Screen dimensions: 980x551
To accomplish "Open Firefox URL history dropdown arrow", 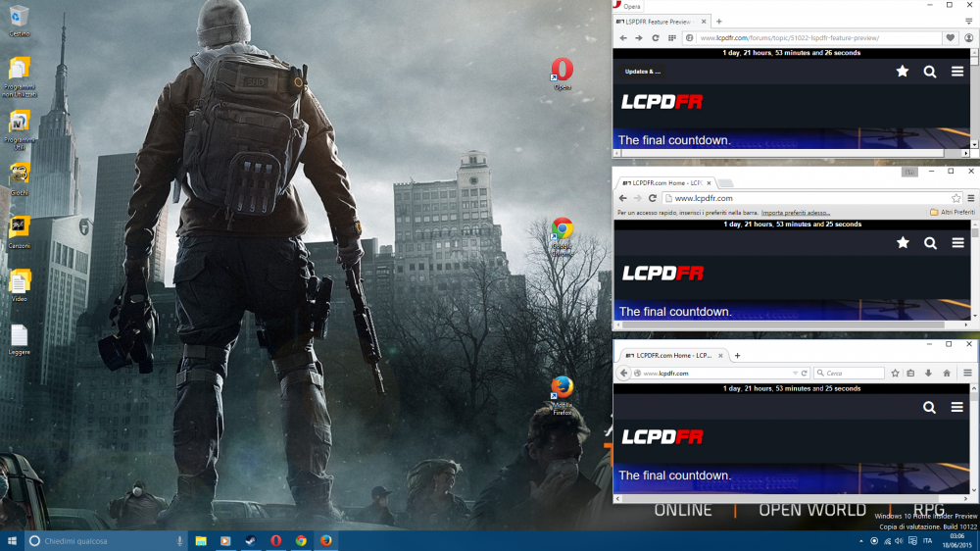I will [x=795, y=374].
